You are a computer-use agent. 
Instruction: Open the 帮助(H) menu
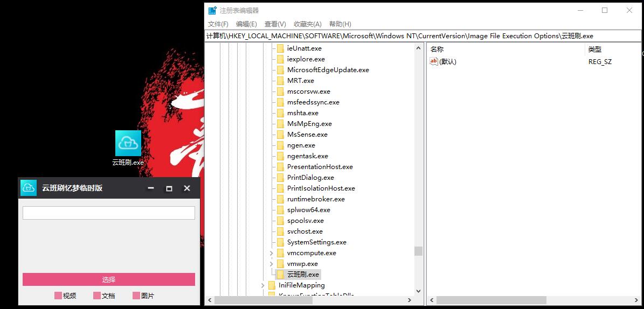340,24
